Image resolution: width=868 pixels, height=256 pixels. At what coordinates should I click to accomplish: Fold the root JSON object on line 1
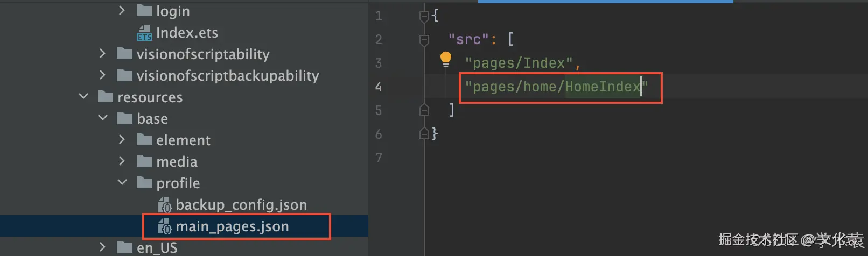pyautogui.click(x=424, y=17)
